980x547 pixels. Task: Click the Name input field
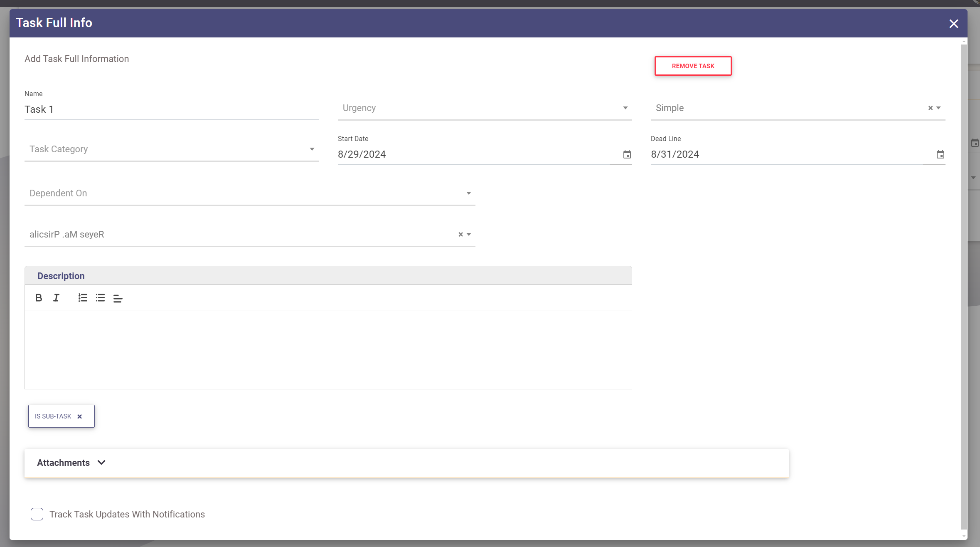[x=171, y=109]
